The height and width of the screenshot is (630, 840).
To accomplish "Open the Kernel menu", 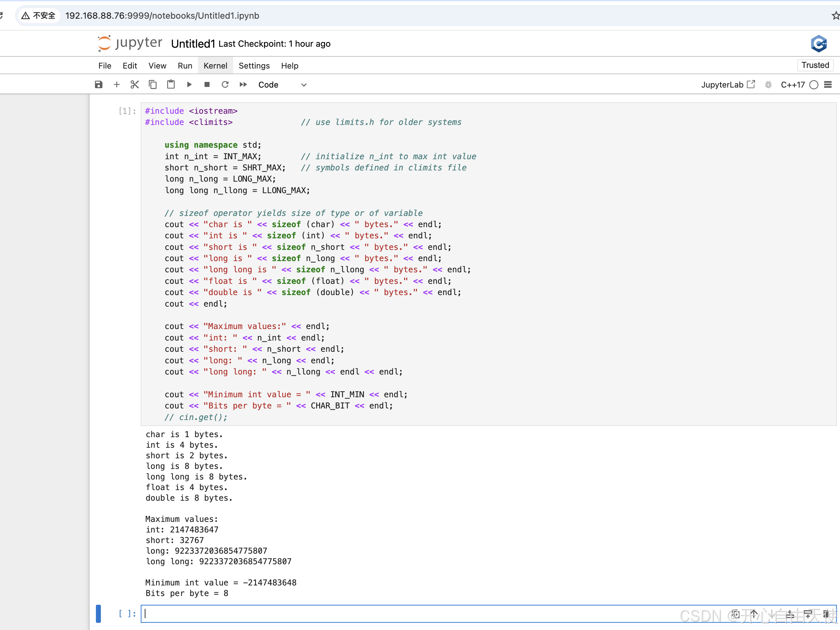I will [x=215, y=66].
